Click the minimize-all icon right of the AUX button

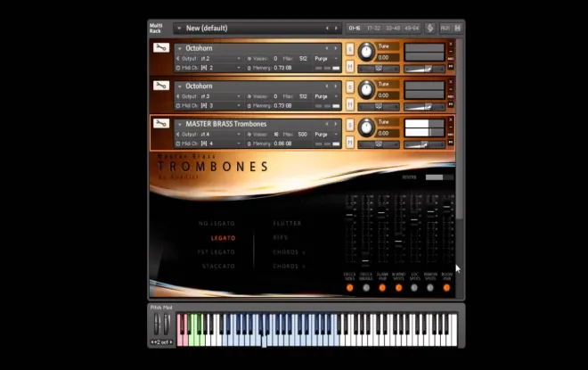(x=458, y=29)
